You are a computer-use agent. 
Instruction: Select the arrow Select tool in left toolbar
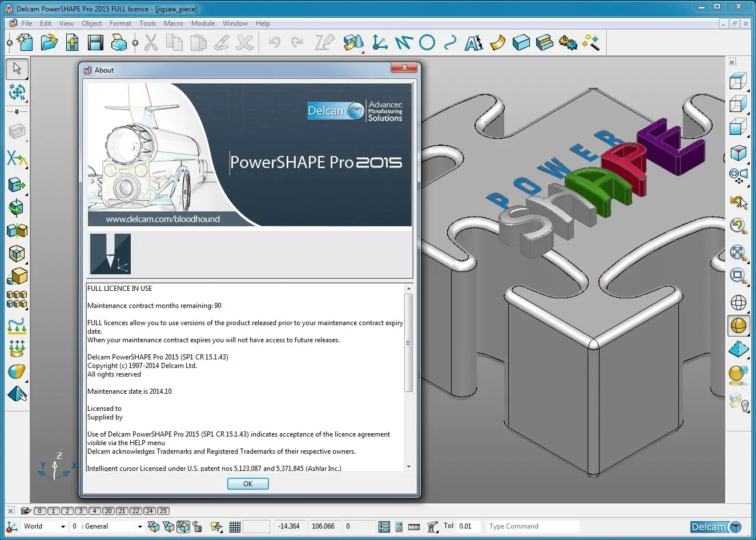(17, 69)
